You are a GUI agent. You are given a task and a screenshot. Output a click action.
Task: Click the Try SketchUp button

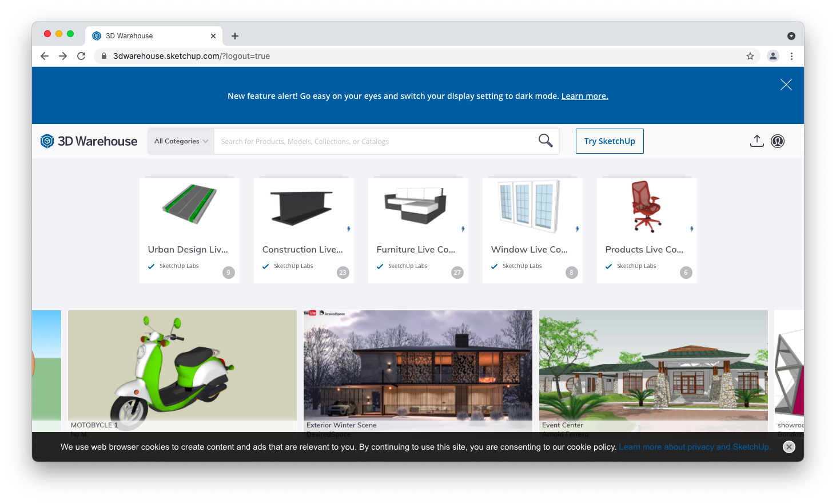click(x=610, y=141)
